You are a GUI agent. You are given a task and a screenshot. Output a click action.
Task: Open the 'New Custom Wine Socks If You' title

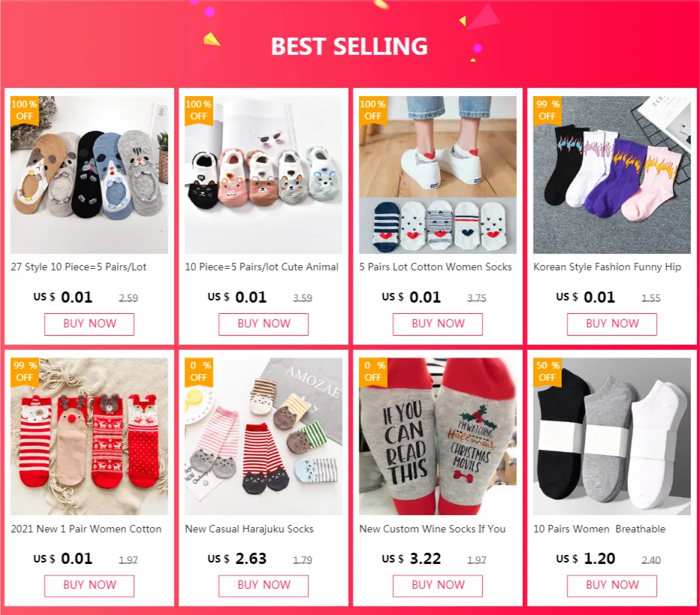coord(433,529)
